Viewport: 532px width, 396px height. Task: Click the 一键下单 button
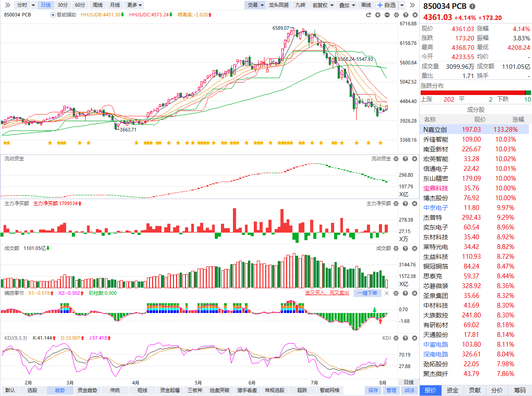pyautogui.click(x=367, y=293)
